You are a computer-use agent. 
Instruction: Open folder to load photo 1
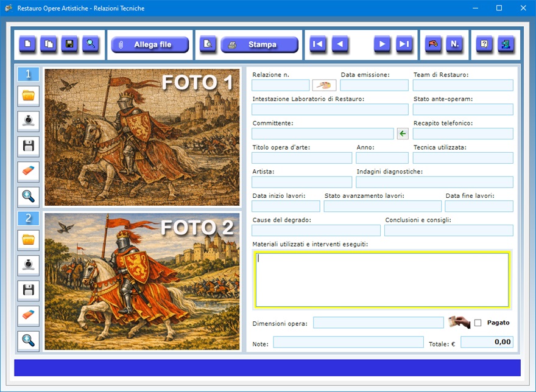pos(29,96)
